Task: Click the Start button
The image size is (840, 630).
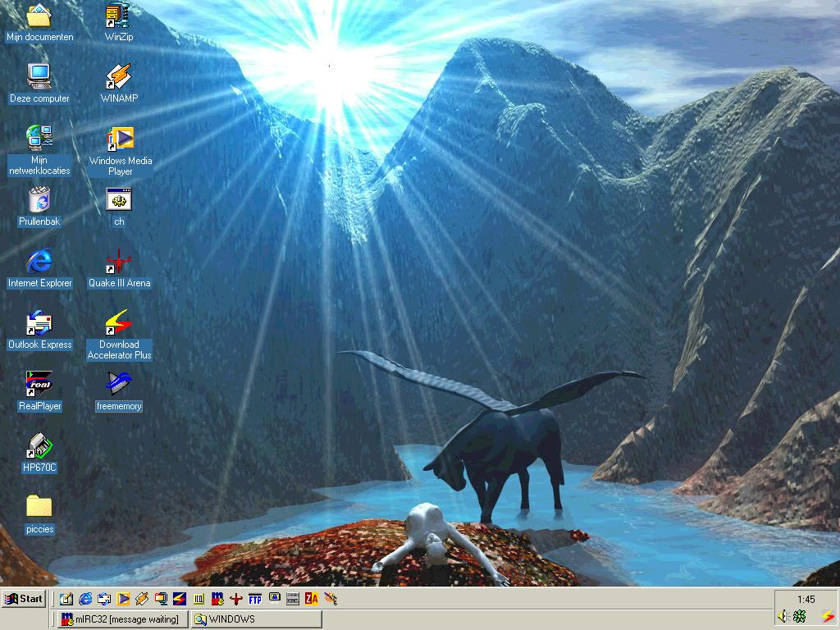Action: click(24, 599)
